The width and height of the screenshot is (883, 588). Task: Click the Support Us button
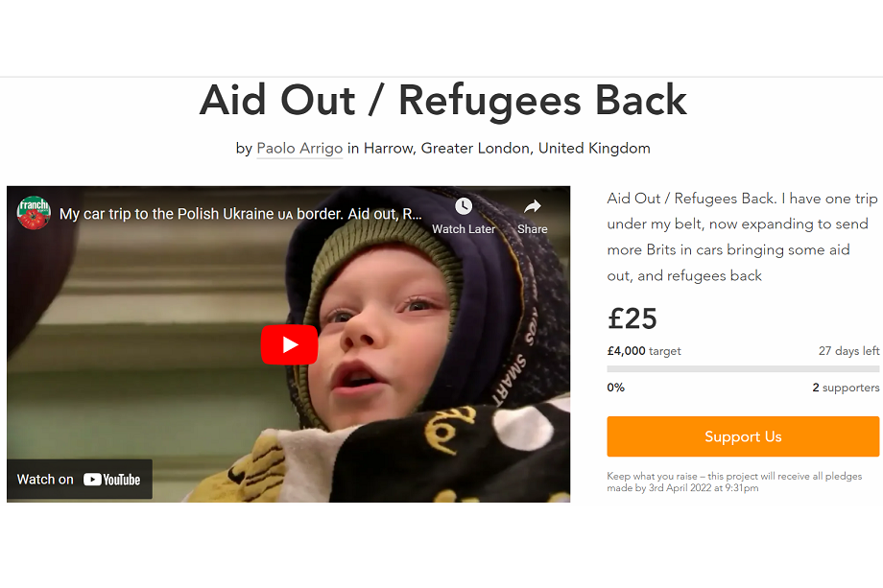coord(743,436)
